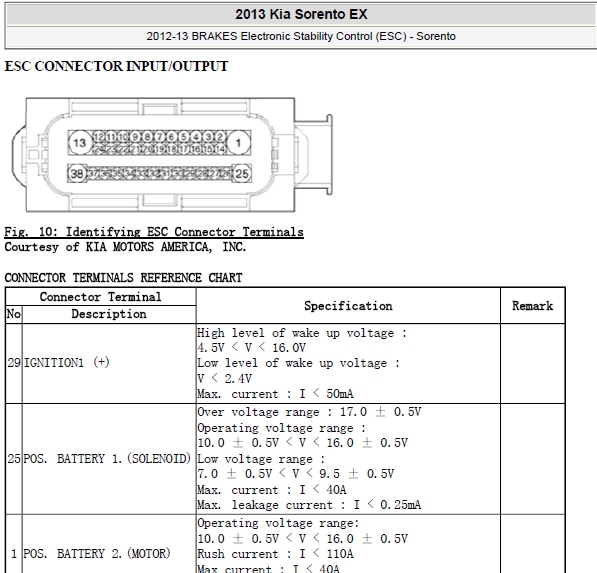Image resolution: width=597 pixels, height=573 pixels.
Task: Click 'Max. leakage current : I < 0.25mA' line
Action: pos(309,505)
